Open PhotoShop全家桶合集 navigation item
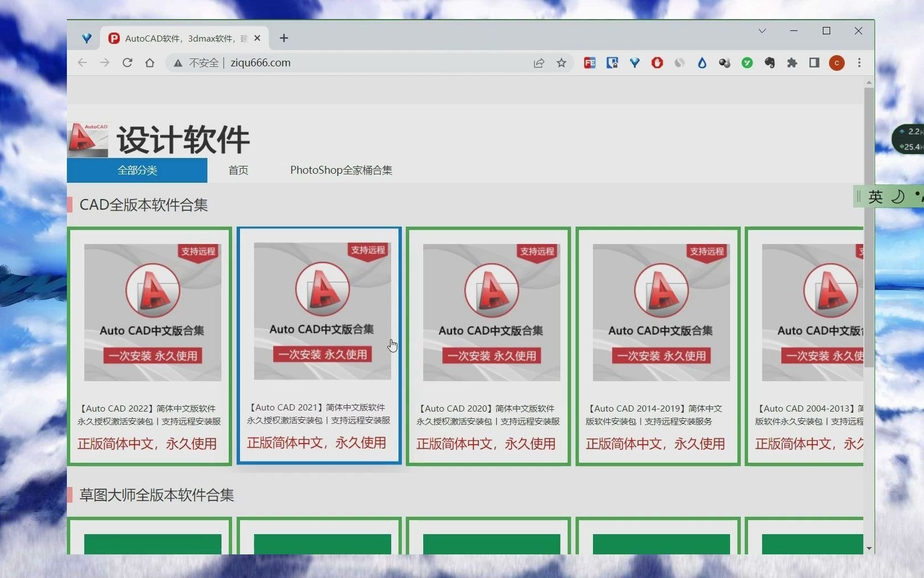 [341, 170]
